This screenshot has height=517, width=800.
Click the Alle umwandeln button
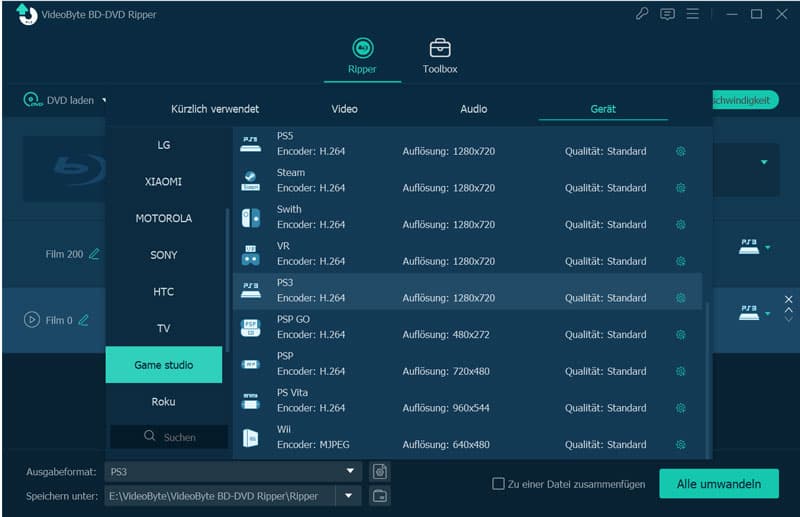point(719,483)
